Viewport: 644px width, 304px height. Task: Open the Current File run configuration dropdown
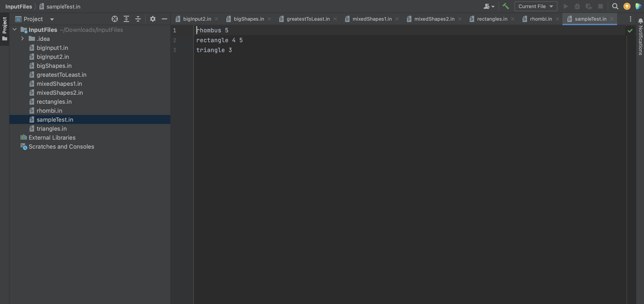pyautogui.click(x=536, y=6)
